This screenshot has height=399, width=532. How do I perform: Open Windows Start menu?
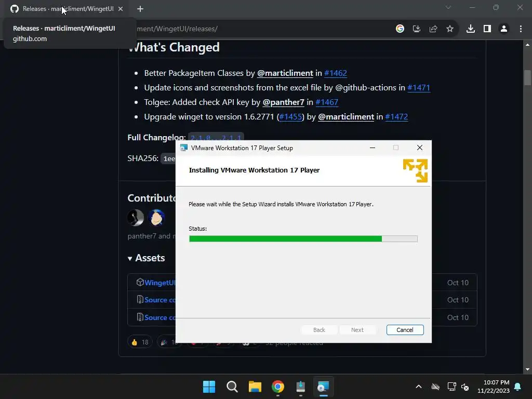pos(209,387)
